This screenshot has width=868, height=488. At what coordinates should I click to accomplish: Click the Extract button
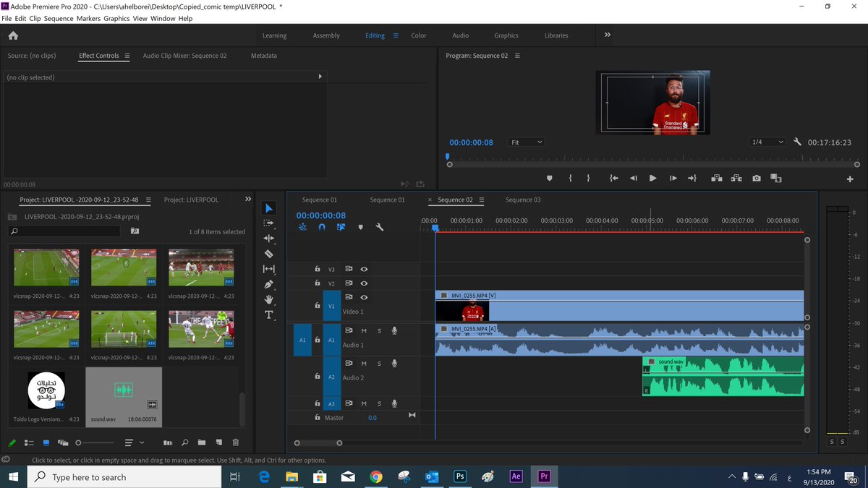(736, 179)
